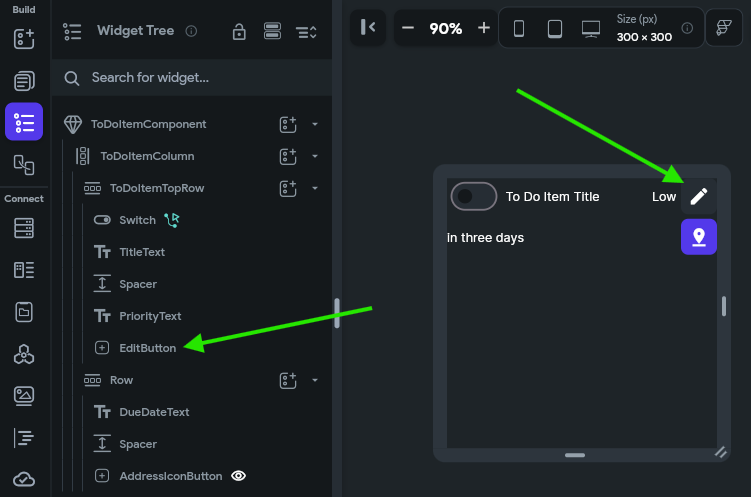Click the Switch action flow icon

pos(171,220)
